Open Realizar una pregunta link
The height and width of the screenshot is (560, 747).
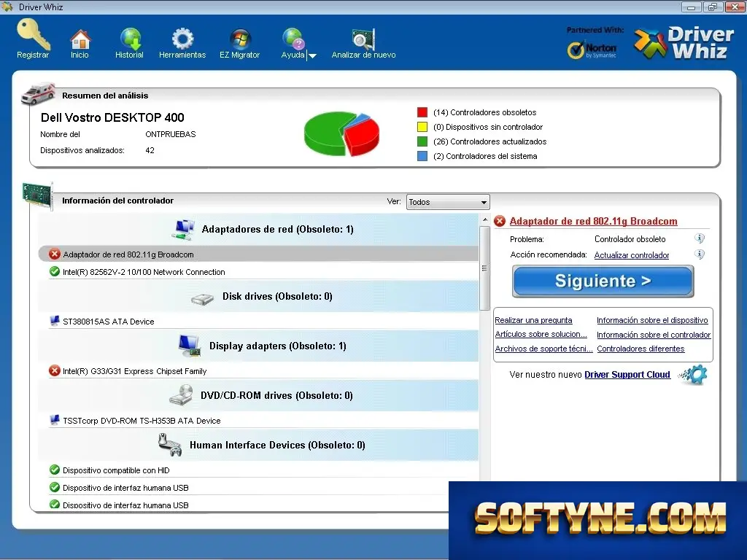tap(533, 321)
